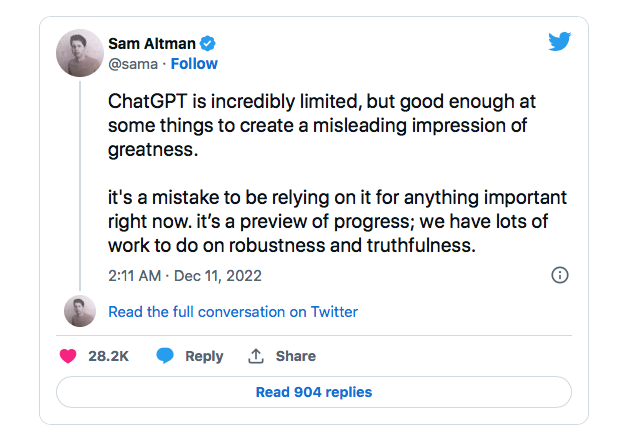
Task: Click the blue verified badge
Action: (x=209, y=44)
